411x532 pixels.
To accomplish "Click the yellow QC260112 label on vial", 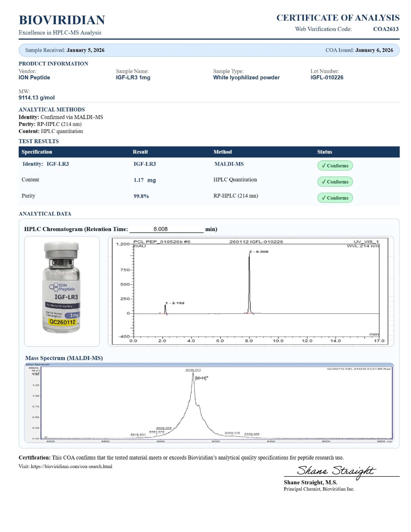I will (62, 322).
